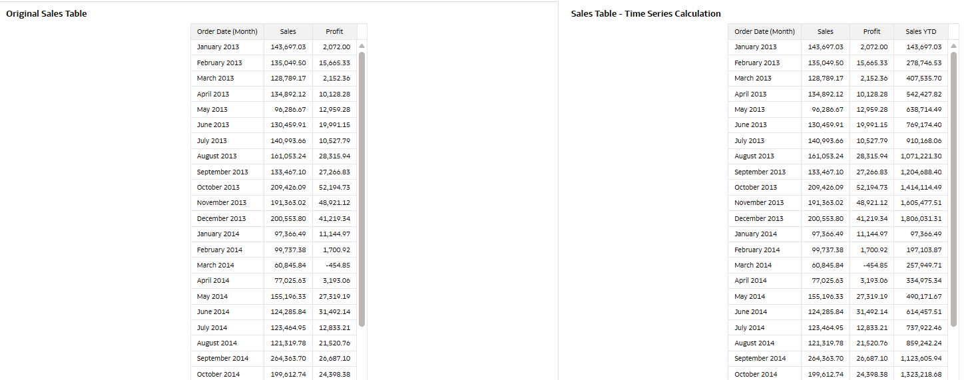This screenshot has height=380, width=980.
Task: Select profit value 15,665.33 in Original Sales Table
Action: pos(335,63)
